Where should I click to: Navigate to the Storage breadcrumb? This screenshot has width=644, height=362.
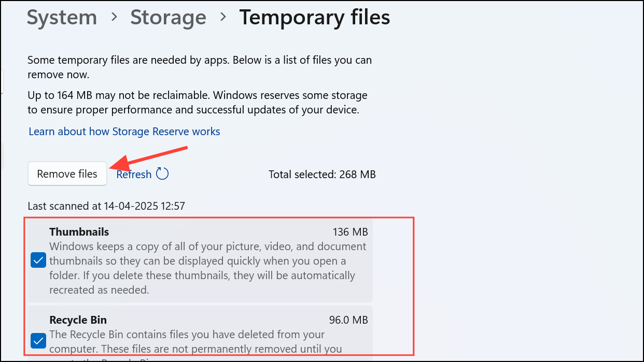(168, 17)
